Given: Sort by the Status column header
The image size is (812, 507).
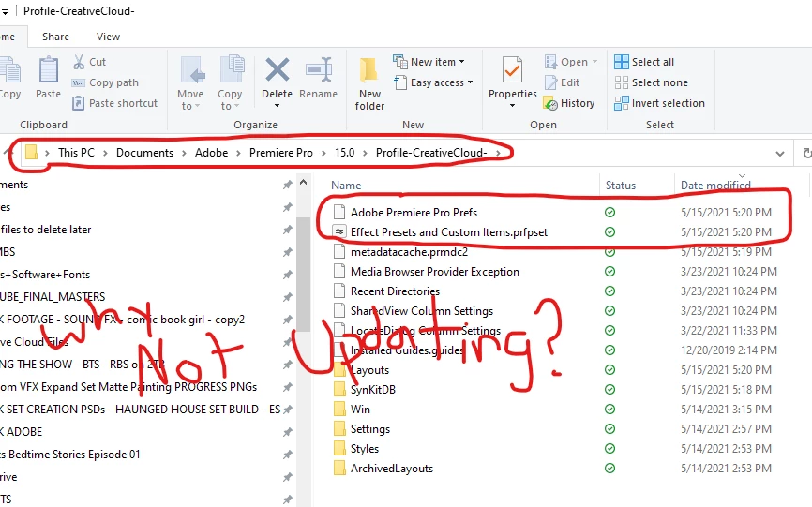Looking at the screenshot, I should [x=621, y=186].
